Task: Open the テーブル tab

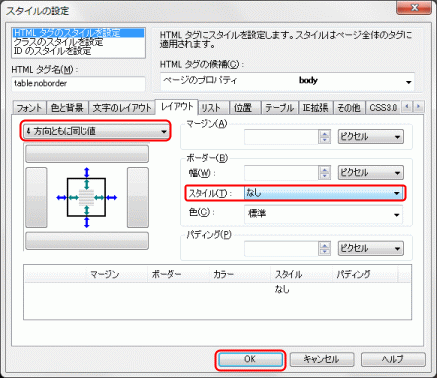Action: (x=279, y=108)
